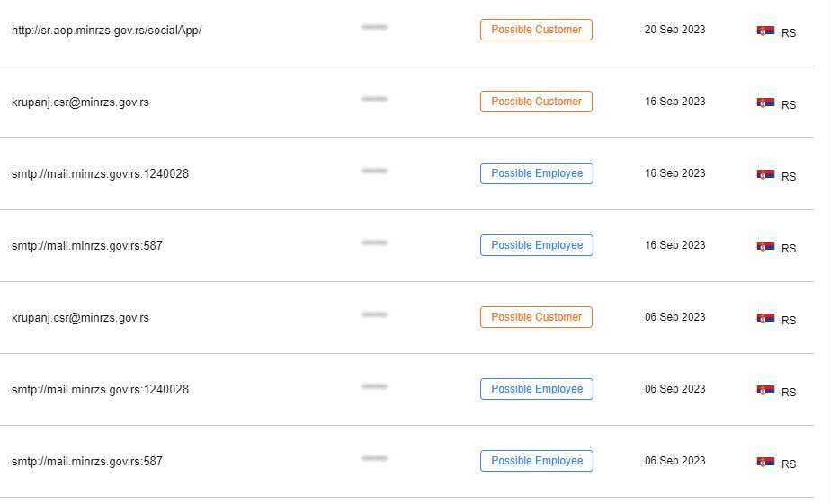Click Serbian flag in last 587 row

[x=765, y=462]
